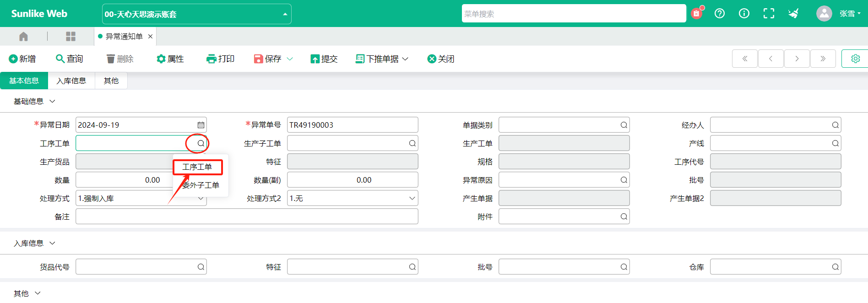Screen dimensions: 868x303
Task: Open the module grid menu icon
Action: click(71, 36)
